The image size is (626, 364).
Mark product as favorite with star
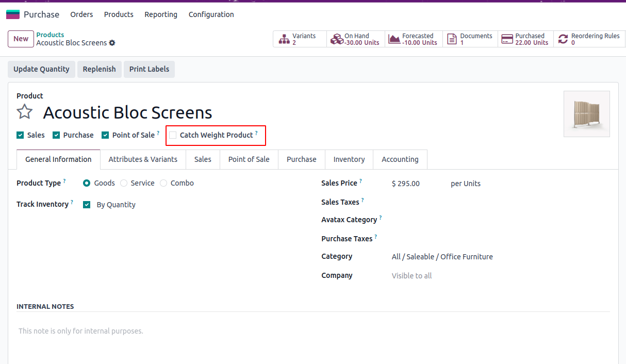[25, 112]
